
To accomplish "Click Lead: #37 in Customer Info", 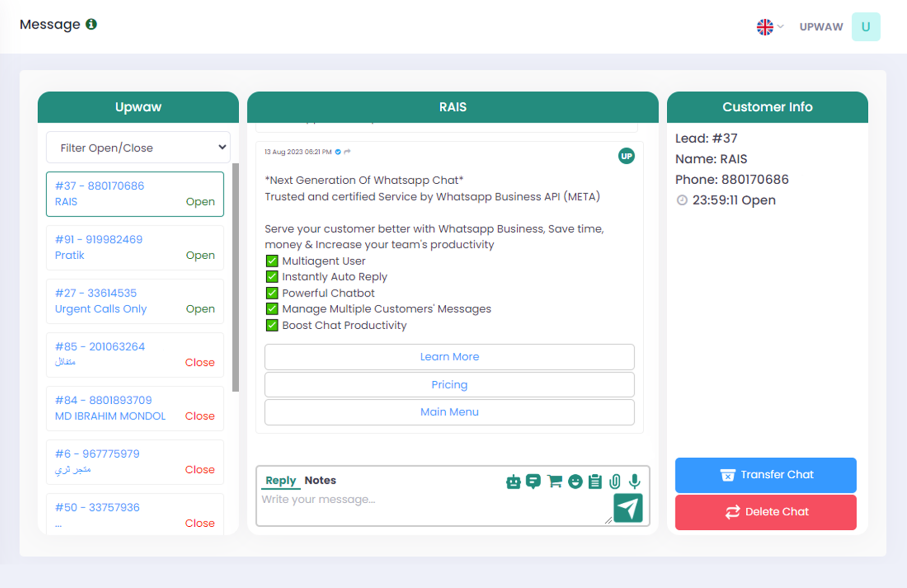I will click(x=706, y=139).
